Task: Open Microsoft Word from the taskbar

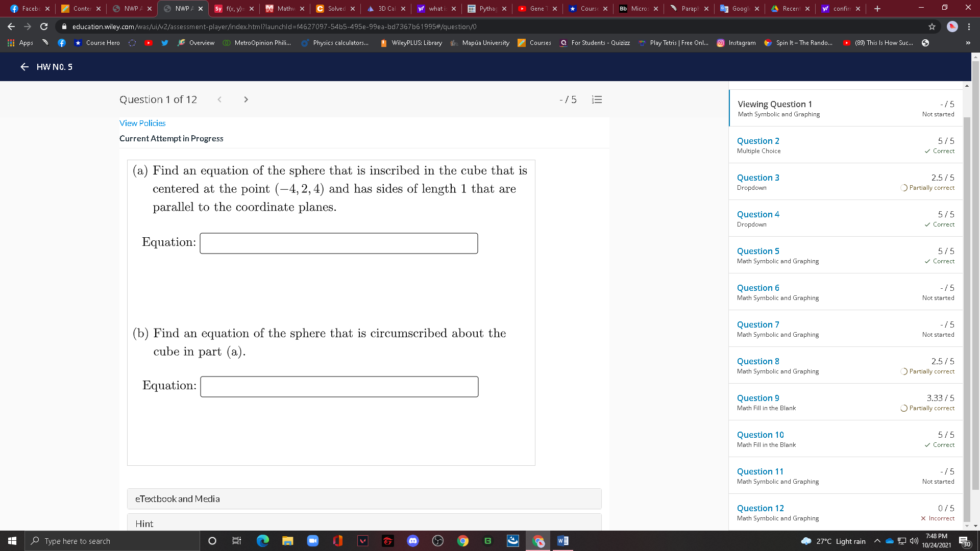Action: tap(562, 541)
